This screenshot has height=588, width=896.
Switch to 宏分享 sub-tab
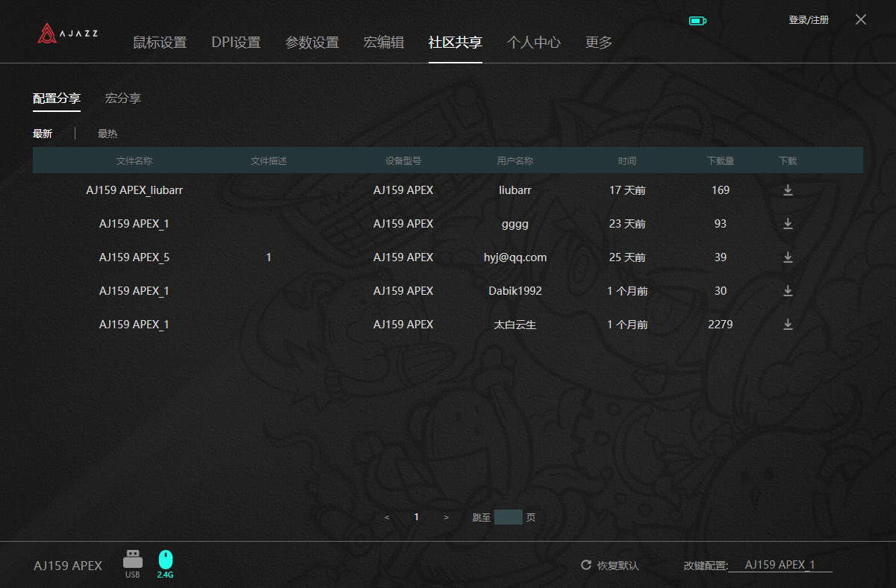[x=123, y=98]
